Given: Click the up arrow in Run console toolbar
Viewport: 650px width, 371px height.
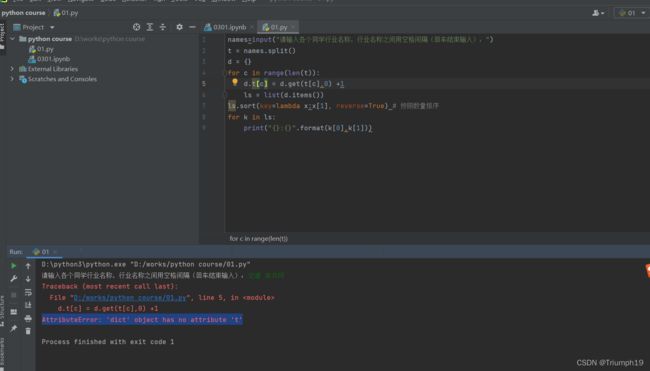Looking at the screenshot, I should coord(28,266).
